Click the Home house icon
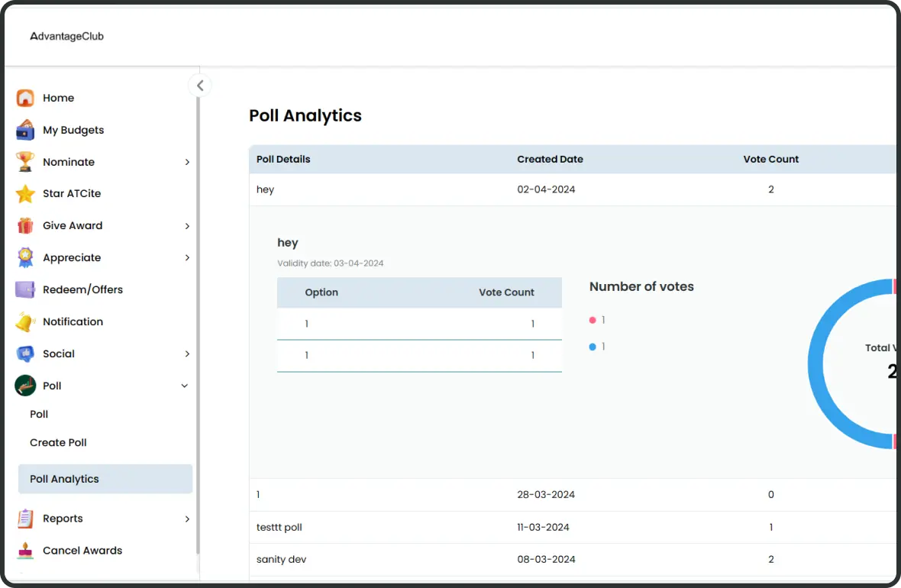Screen dimensions: 901x588 click(25, 98)
